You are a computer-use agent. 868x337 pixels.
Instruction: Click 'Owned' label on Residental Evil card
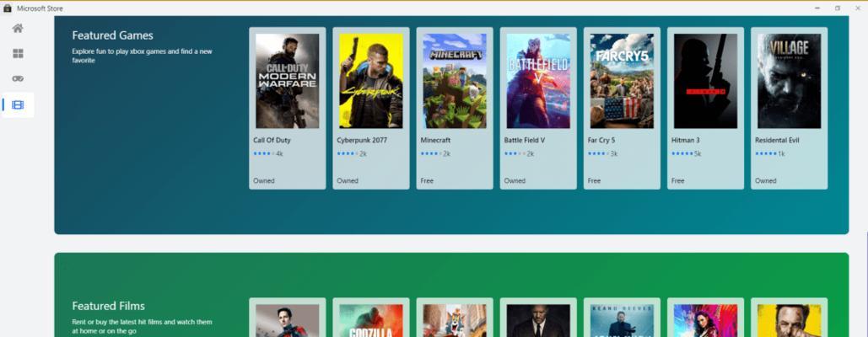pos(766,180)
